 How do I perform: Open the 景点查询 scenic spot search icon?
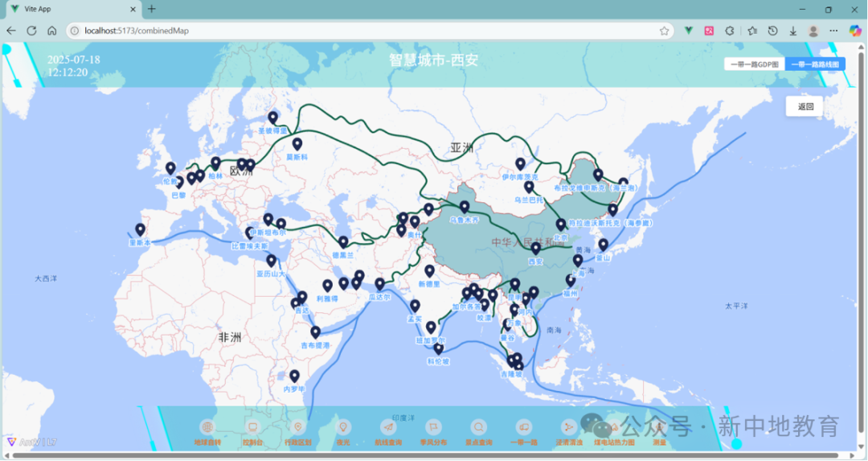coord(479,427)
